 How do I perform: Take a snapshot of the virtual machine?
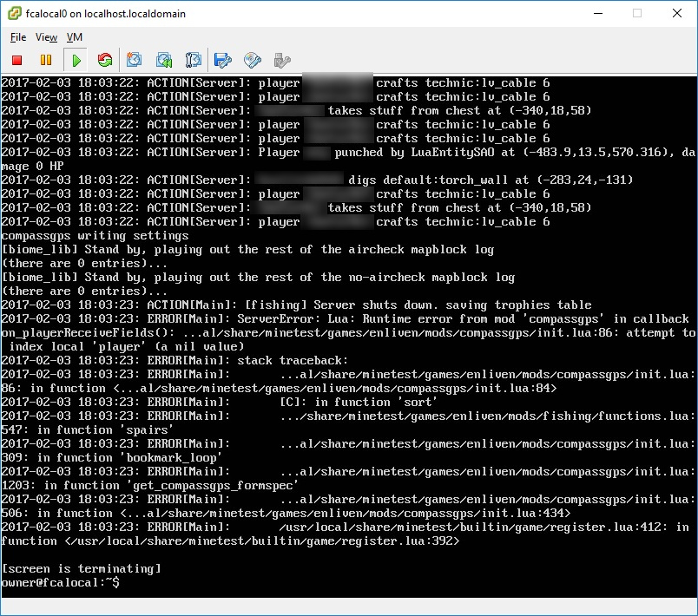click(134, 60)
